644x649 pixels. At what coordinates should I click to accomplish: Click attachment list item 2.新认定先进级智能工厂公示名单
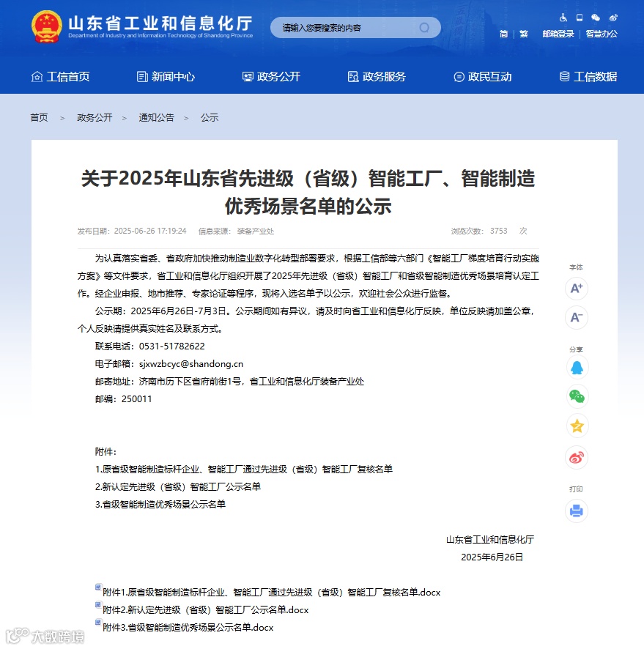pyautogui.click(x=178, y=486)
